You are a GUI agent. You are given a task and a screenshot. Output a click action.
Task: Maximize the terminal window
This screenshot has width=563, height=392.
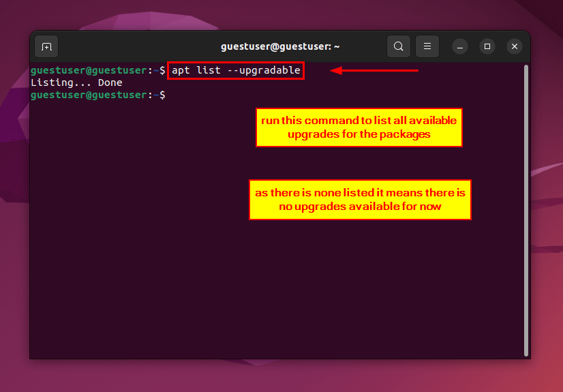487,46
